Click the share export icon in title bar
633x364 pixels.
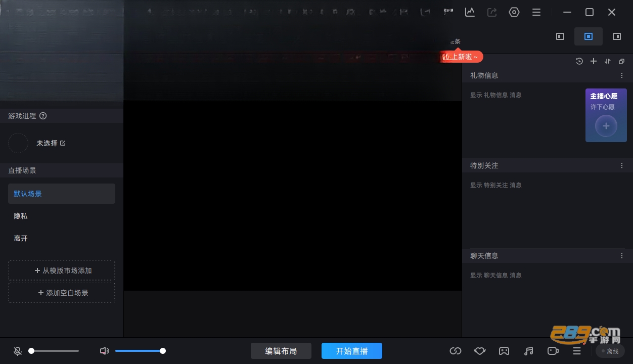[492, 12]
